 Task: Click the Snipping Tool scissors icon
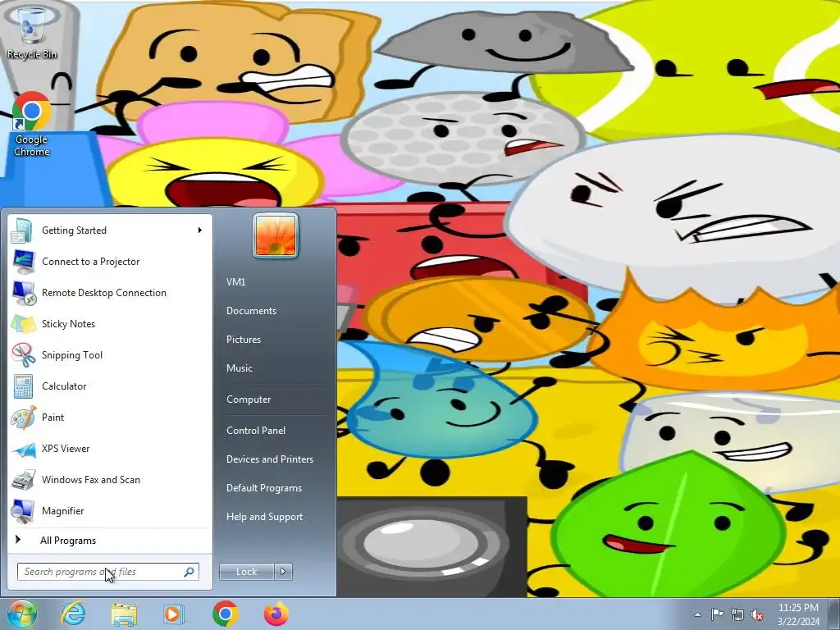(23, 354)
